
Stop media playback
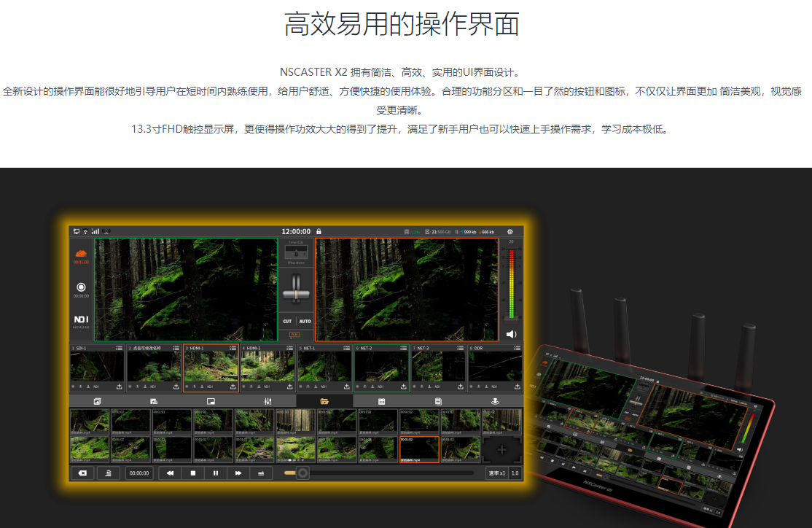193,473
